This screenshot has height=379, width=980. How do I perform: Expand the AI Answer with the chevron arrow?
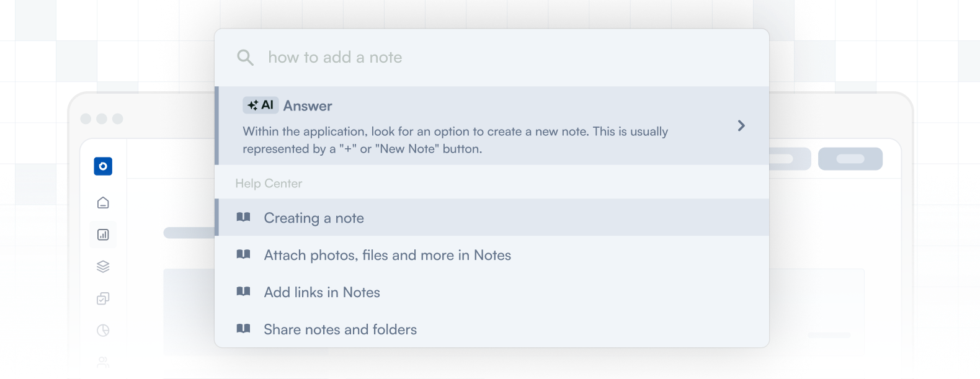(x=741, y=126)
